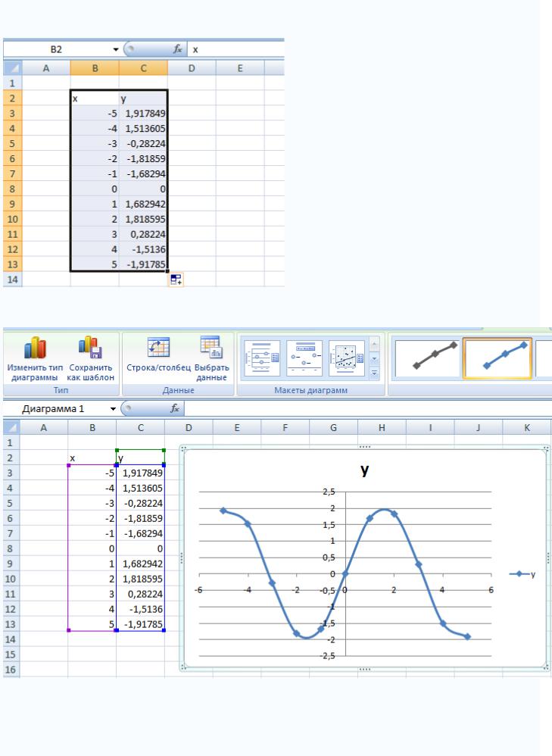The image size is (552, 756).
Task: Expand the Name Box dropdown showing Диаграмма 1
Action: point(113,409)
